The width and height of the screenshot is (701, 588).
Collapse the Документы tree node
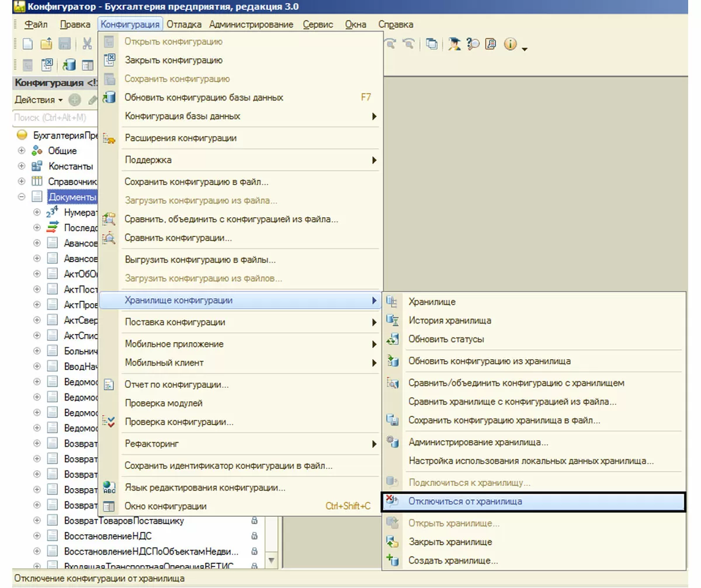coord(22,197)
